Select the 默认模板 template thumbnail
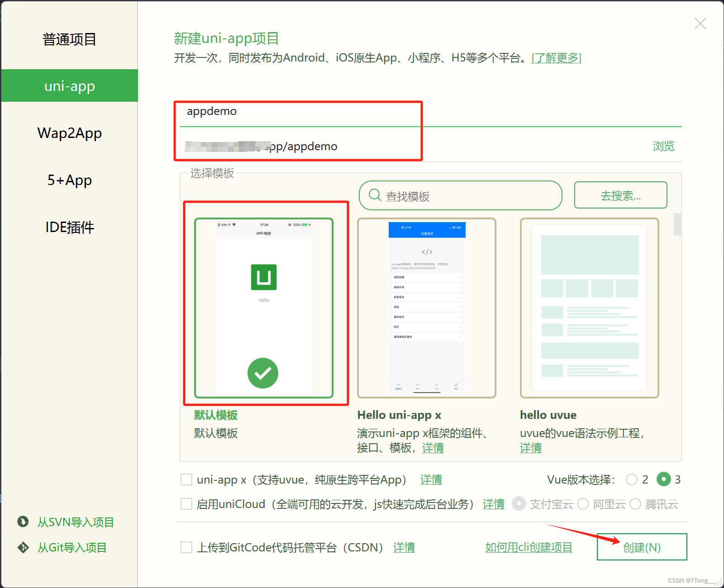724x588 pixels. click(x=264, y=308)
